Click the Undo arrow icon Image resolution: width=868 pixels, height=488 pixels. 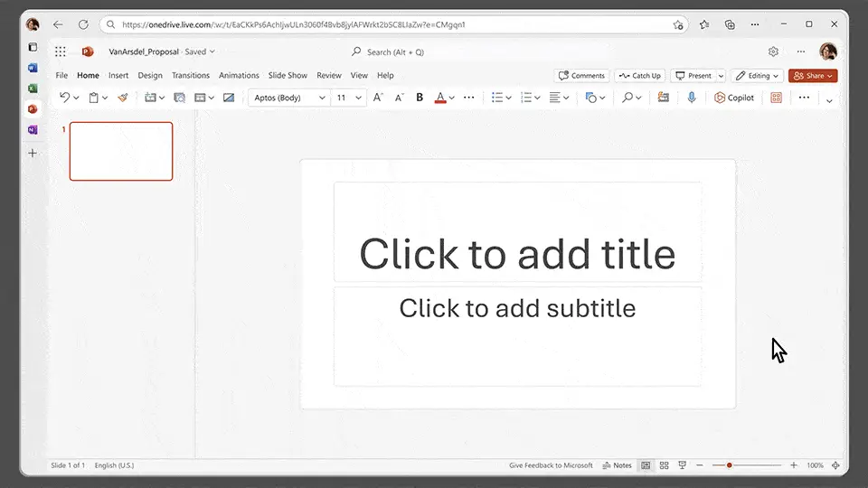click(x=64, y=98)
